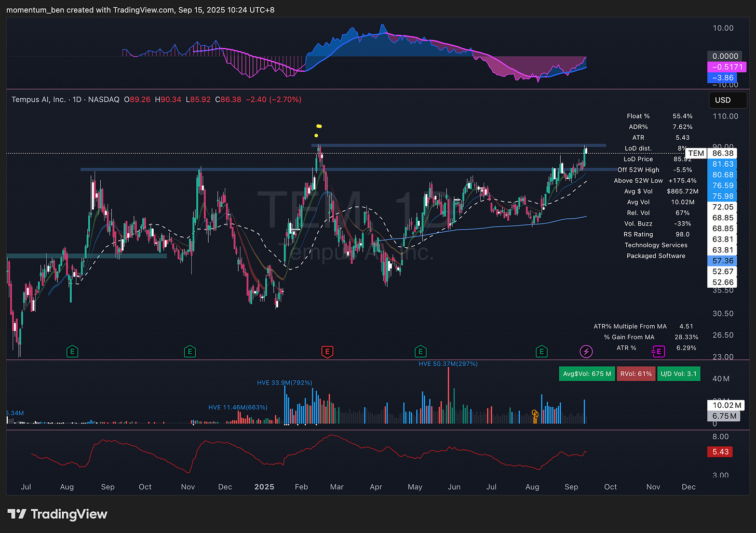Click the Apr label on time axis

tap(376, 487)
